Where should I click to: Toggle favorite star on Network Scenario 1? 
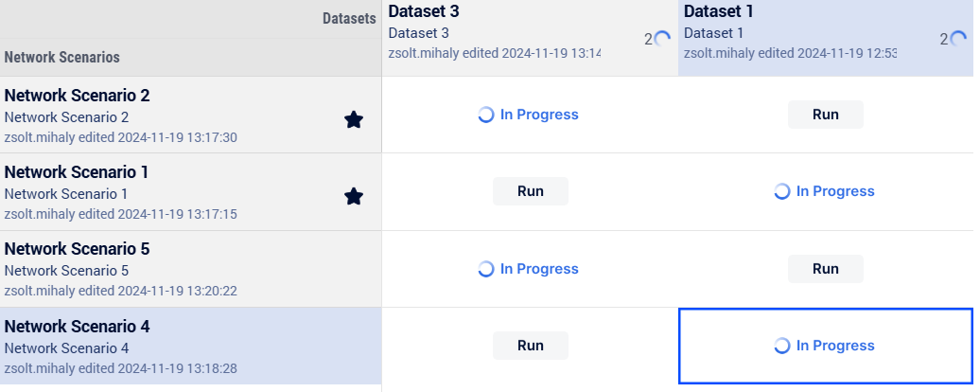[x=354, y=197]
